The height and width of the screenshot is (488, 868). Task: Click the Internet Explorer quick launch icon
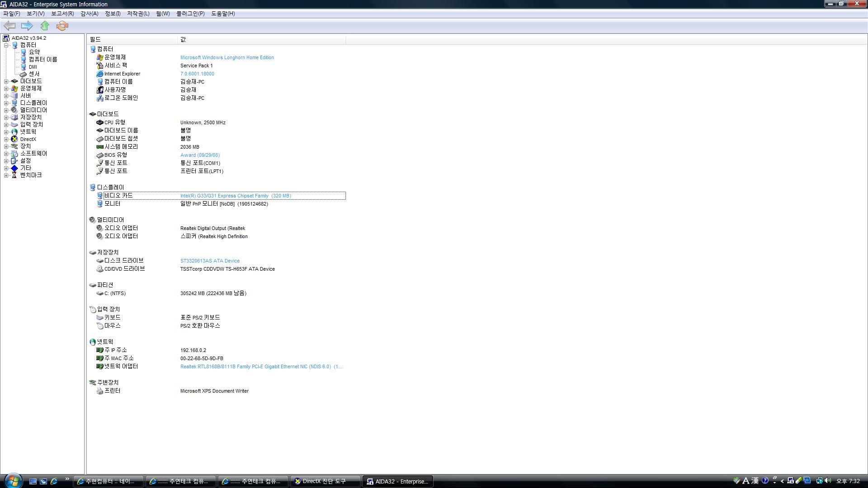[x=54, y=481]
